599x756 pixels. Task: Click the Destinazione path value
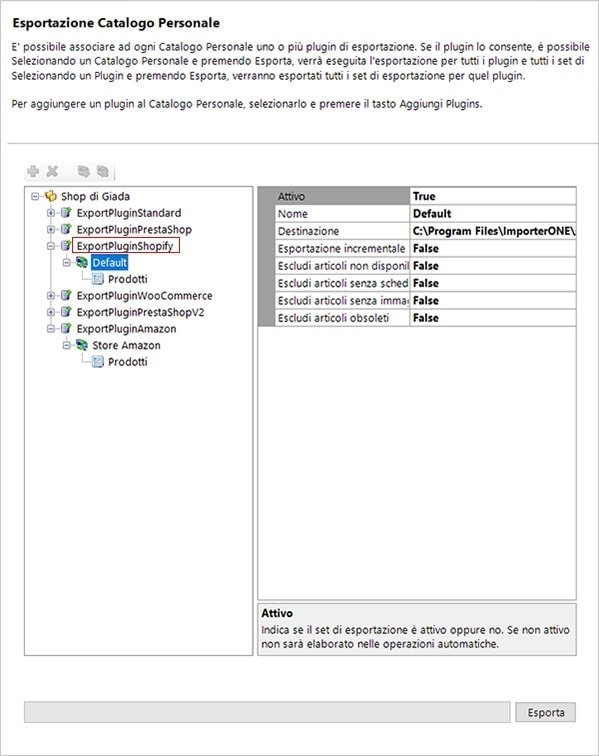coord(493,231)
